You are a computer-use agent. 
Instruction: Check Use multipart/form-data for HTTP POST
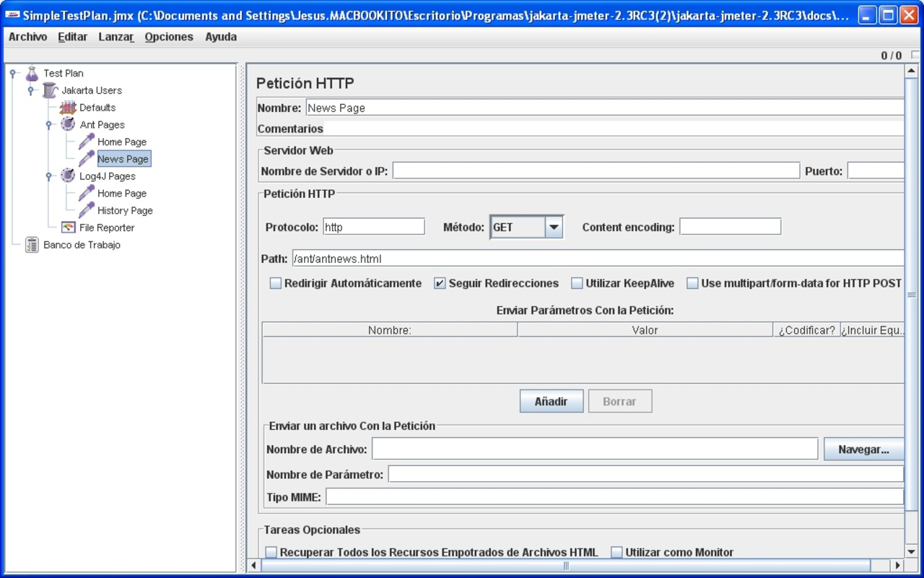tap(692, 283)
